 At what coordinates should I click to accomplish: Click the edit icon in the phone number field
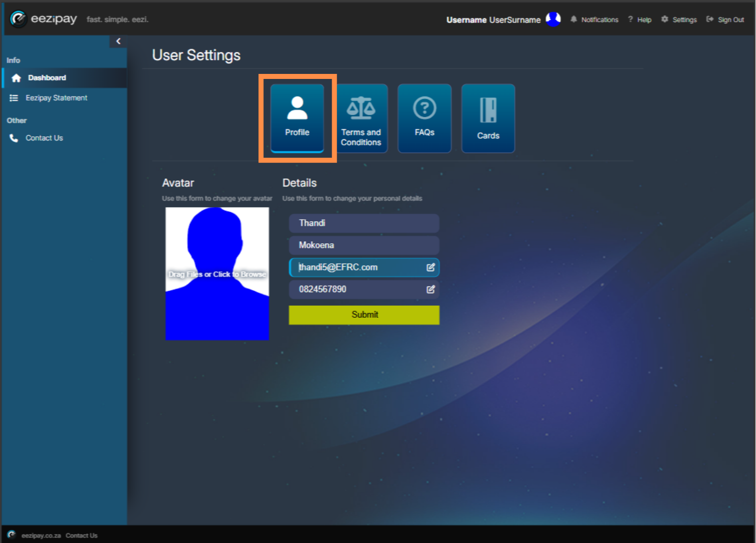pyautogui.click(x=431, y=290)
